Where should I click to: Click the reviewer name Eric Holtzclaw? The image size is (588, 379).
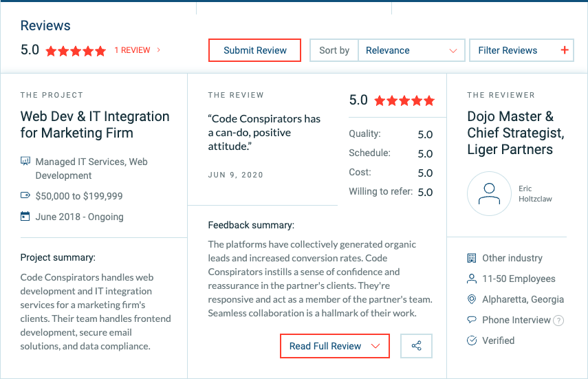pyautogui.click(x=535, y=194)
